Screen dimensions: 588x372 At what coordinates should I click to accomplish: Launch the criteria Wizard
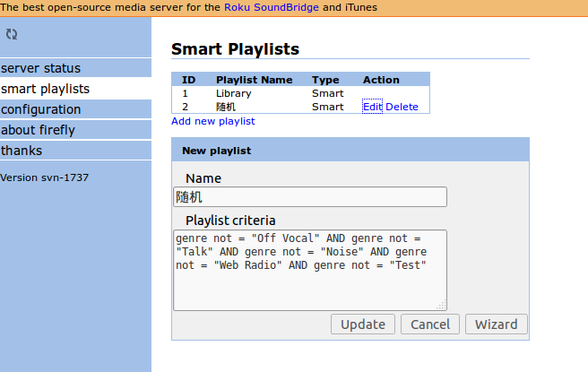click(496, 324)
